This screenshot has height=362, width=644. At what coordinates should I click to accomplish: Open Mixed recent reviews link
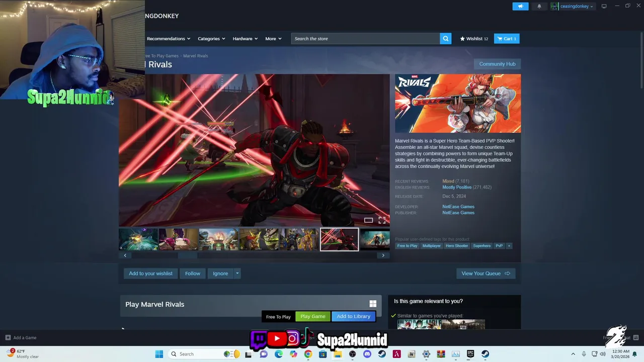448,181
